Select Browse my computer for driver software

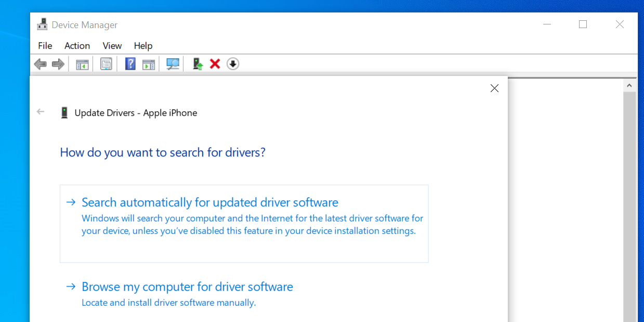(187, 287)
